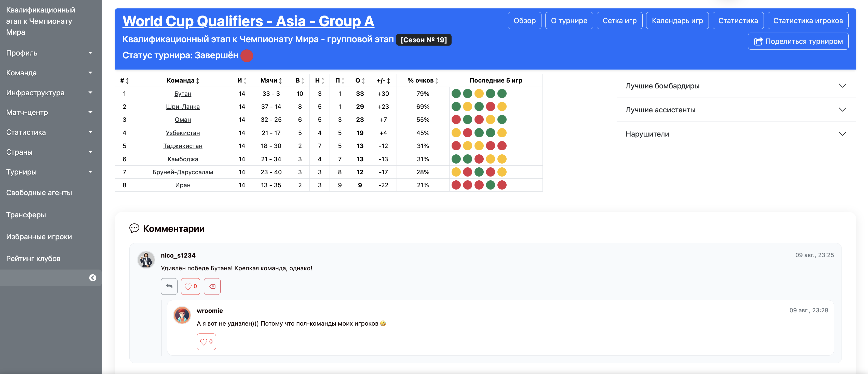Sort table by +/- difference column
This screenshot has height=374, width=868.
click(384, 81)
